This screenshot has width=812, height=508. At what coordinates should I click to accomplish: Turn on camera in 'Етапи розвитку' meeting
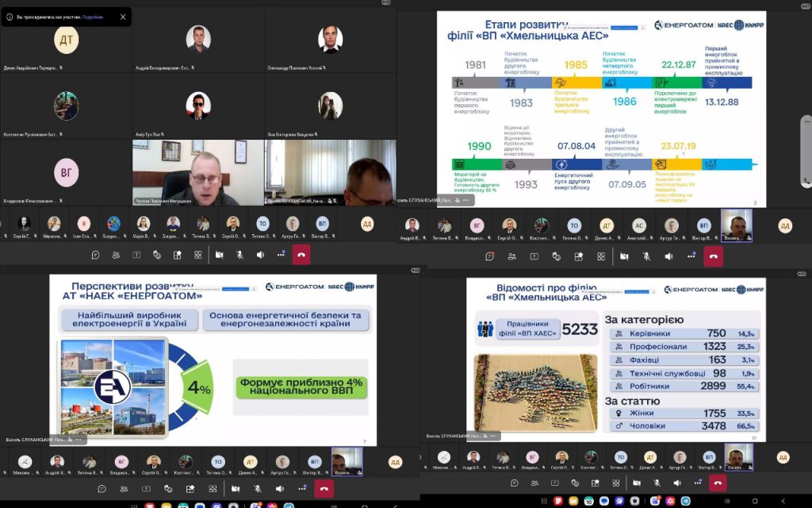point(625,256)
